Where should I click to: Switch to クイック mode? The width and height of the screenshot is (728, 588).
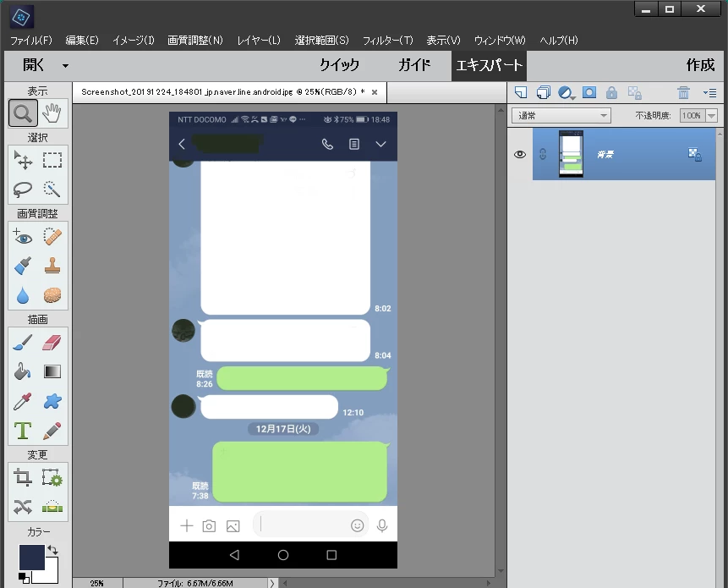[339, 65]
